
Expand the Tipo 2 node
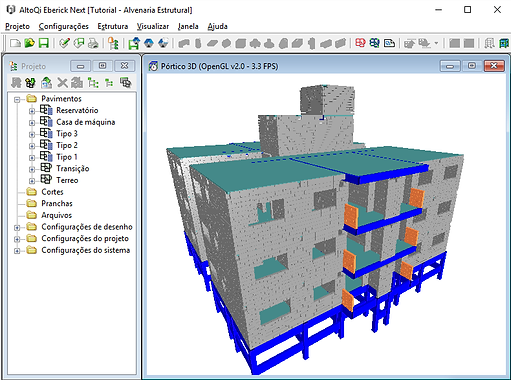pyautogui.click(x=32, y=146)
